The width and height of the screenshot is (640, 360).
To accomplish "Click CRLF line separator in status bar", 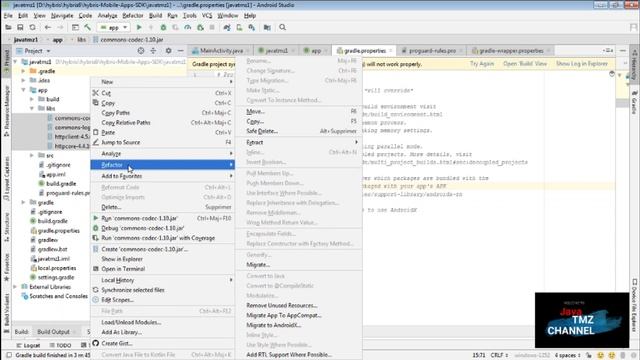I will click(499, 355).
